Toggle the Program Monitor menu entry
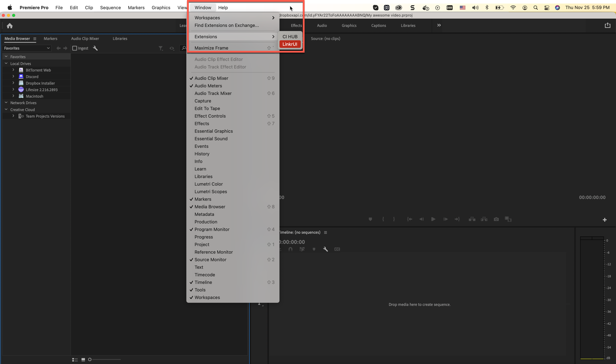Image resolution: width=616 pixels, height=364 pixels. [212, 230]
